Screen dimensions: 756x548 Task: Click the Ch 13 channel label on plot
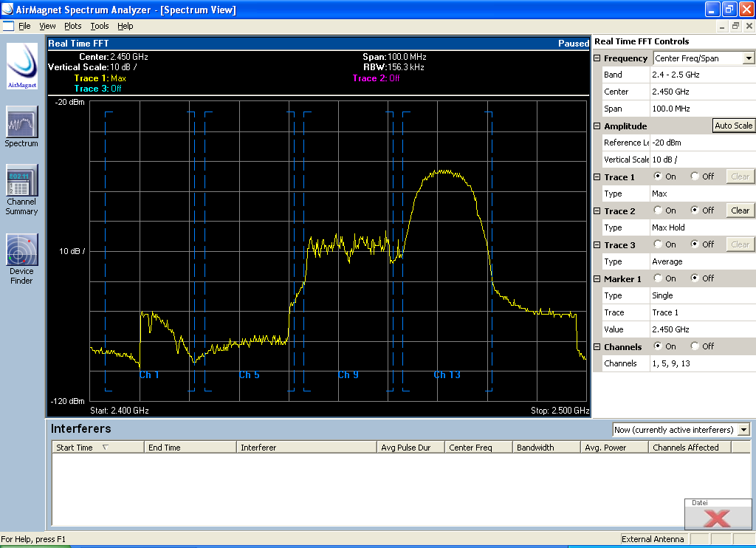(447, 375)
